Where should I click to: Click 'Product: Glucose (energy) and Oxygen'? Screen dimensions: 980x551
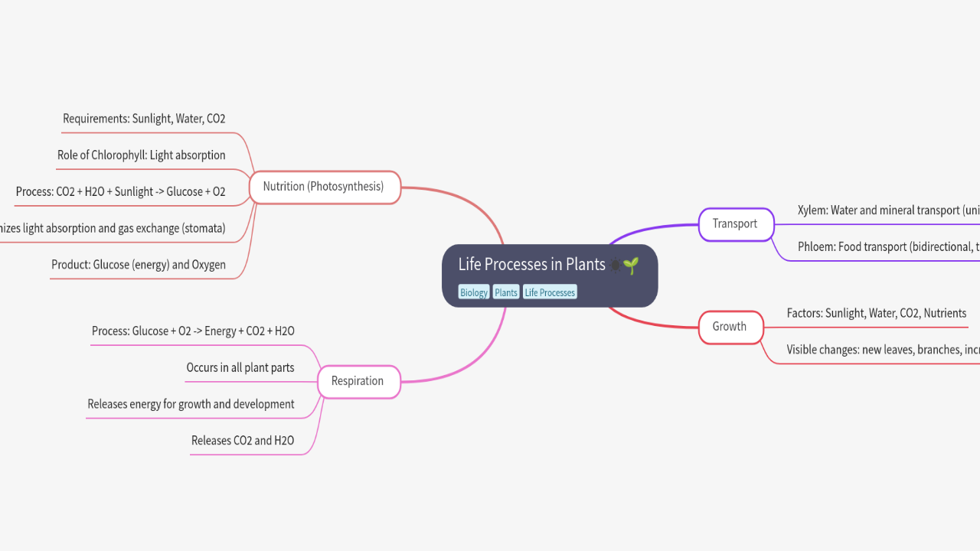coord(139,265)
